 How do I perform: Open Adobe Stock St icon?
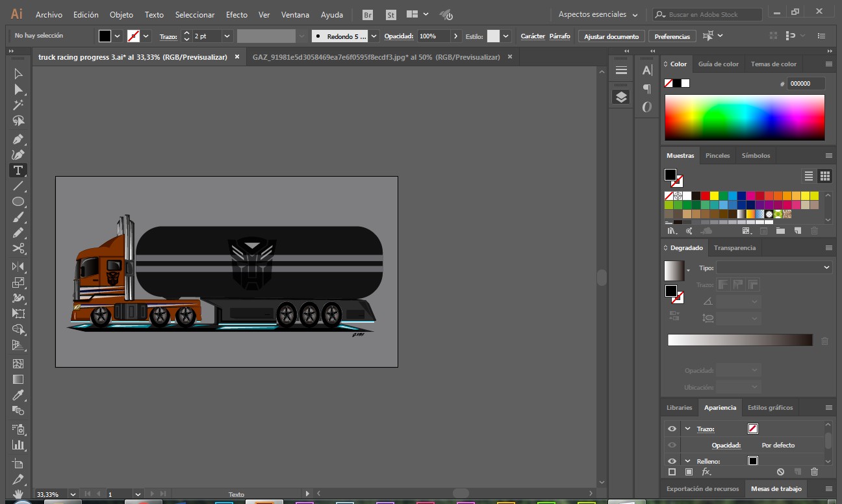pyautogui.click(x=390, y=14)
